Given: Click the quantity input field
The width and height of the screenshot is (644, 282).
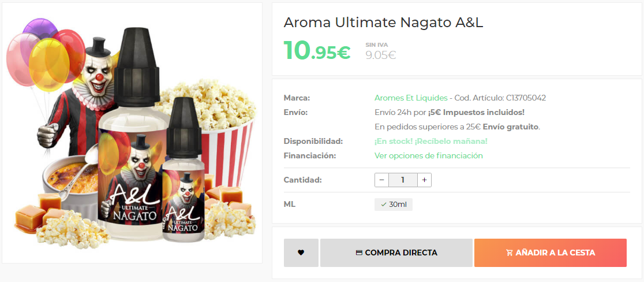Looking at the screenshot, I should coord(403,180).
